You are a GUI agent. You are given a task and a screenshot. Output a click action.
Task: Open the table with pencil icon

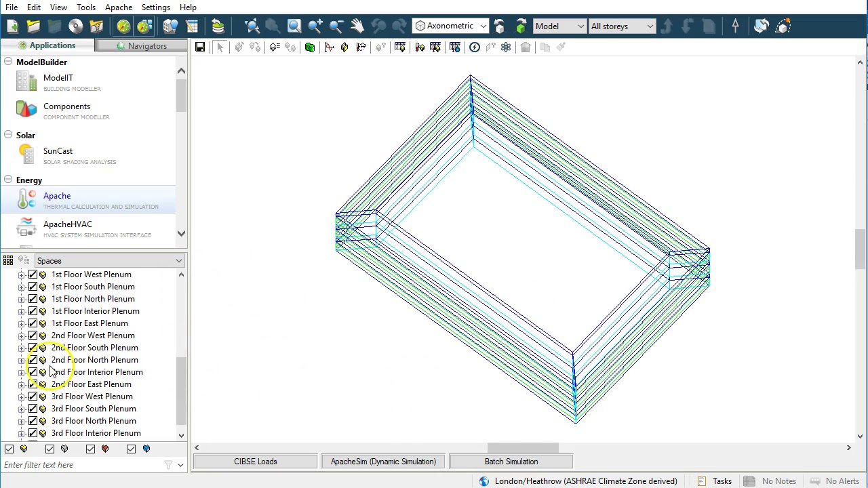pyautogui.click(x=192, y=26)
